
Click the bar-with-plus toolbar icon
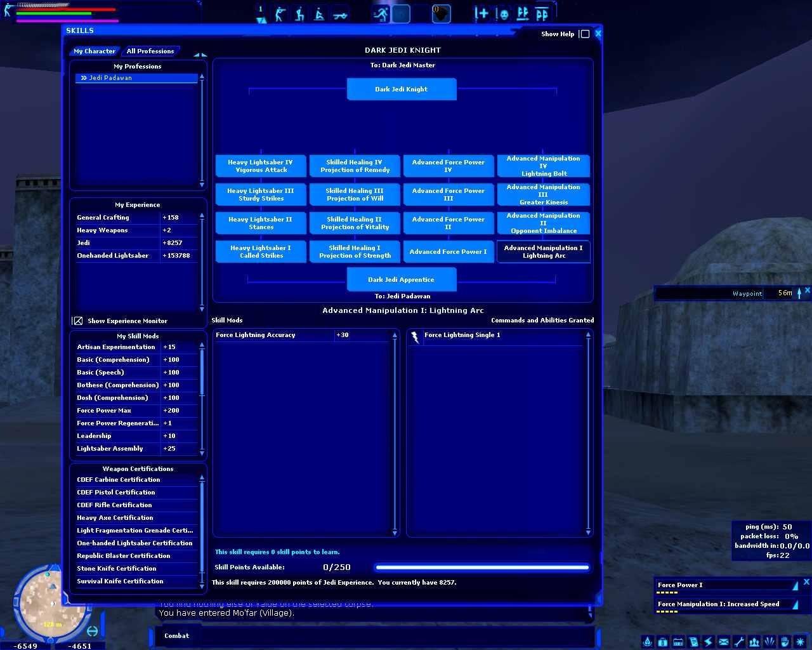(x=481, y=13)
